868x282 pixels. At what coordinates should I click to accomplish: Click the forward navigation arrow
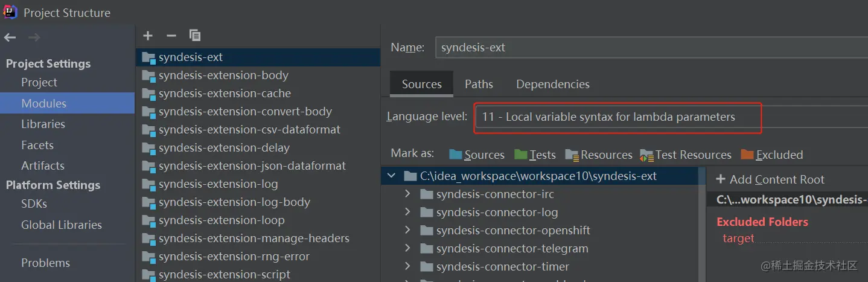tap(34, 37)
